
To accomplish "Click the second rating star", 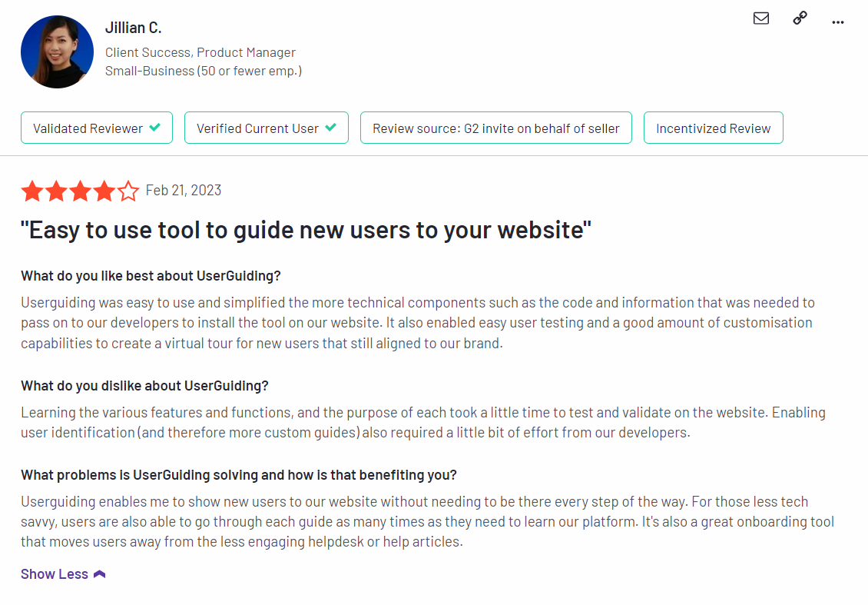I will click(57, 191).
